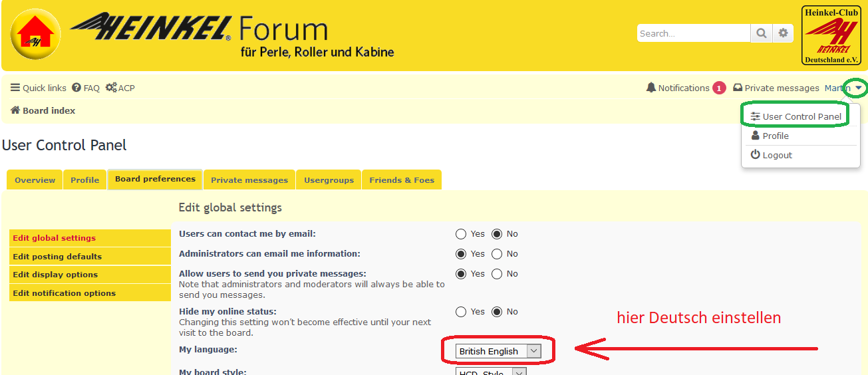The width and height of the screenshot is (868, 375).
Task: Go to Board index breadcrumb
Action: (x=43, y=110)
